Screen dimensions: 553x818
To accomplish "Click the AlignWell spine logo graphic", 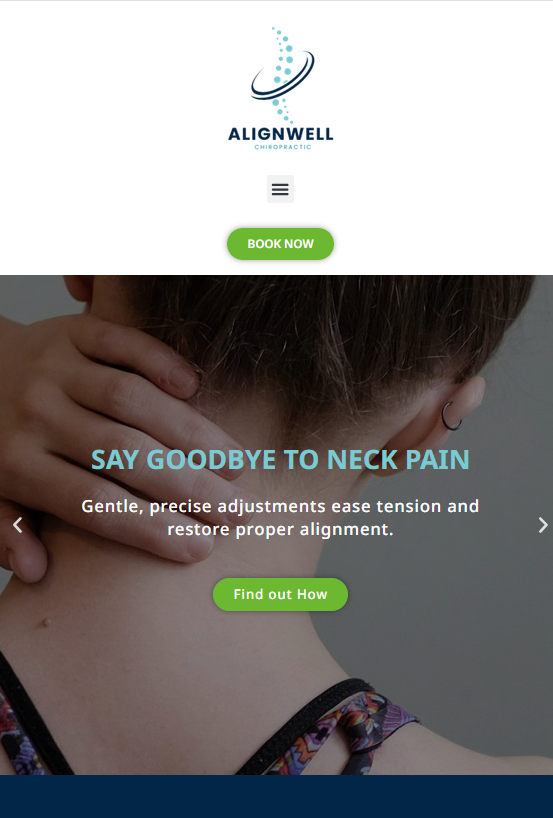I will (282, 75).
